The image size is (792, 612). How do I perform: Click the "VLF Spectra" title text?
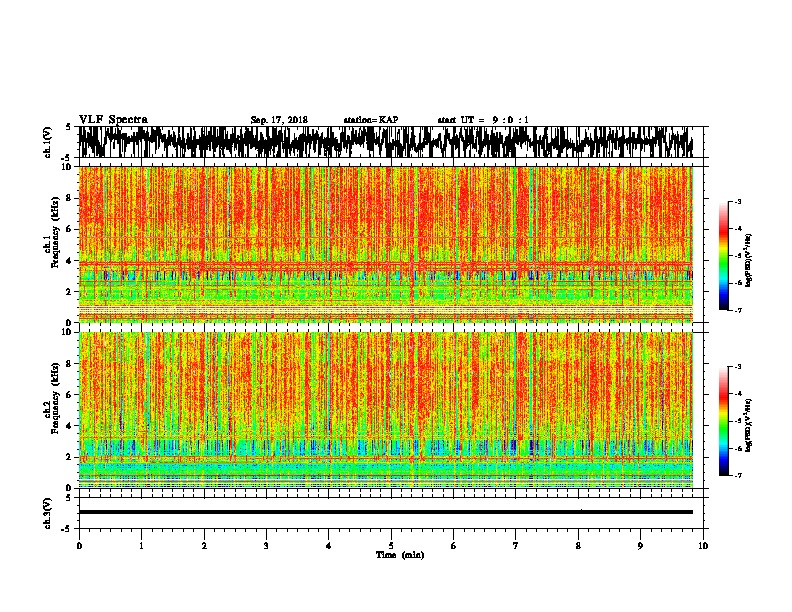113,120
